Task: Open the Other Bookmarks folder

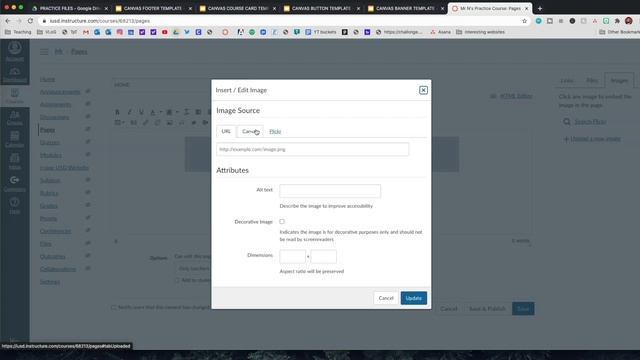Action: (619, 32)
